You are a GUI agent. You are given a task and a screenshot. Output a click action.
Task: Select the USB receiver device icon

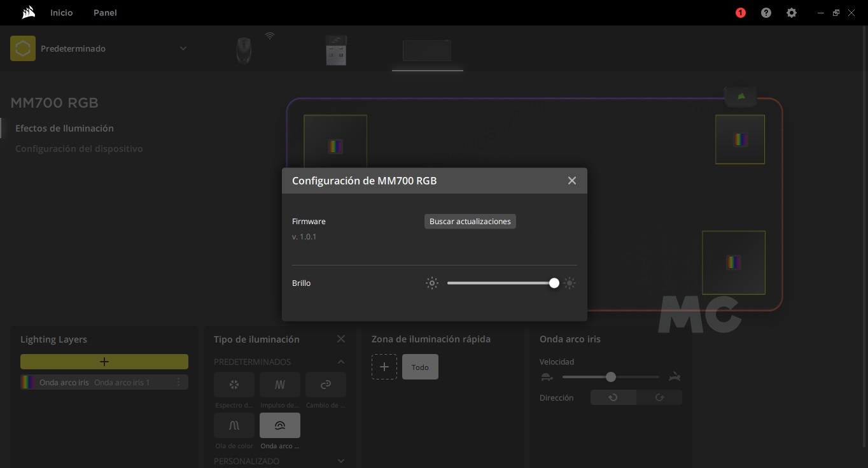[336, 50]
